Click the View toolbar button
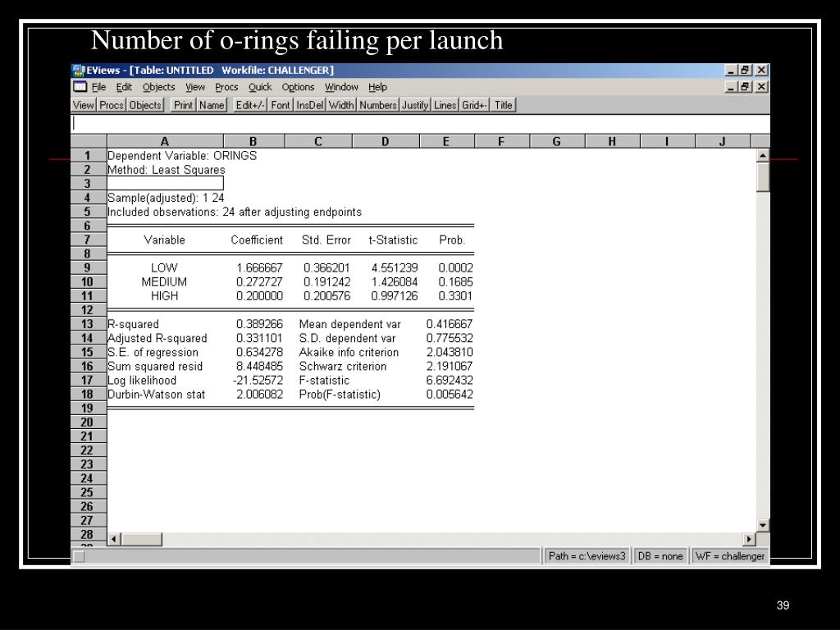Screen dimensions: 840x630 click(x=83, y=105)
